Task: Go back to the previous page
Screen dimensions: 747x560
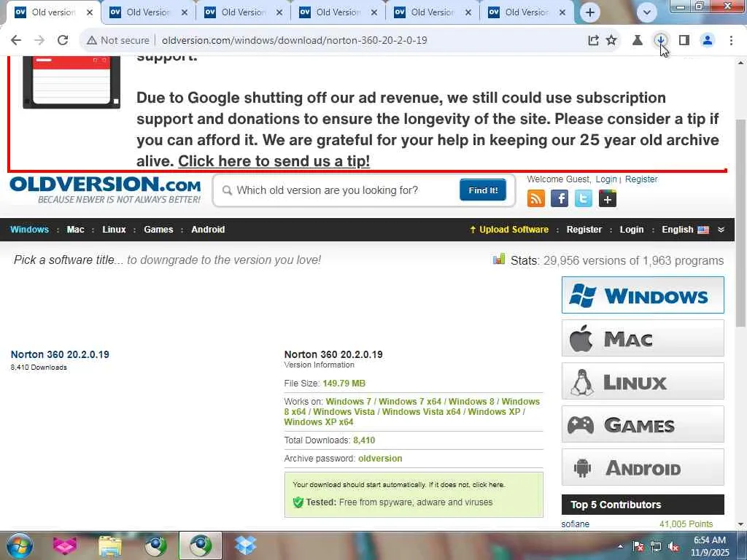Action: point(16,41)
